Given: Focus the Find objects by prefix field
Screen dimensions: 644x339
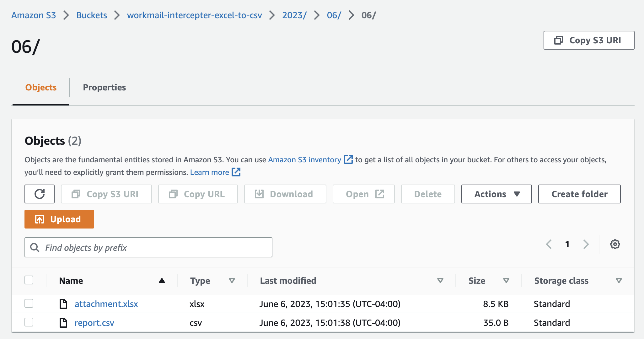Looking at the screenshot, I should tap(148, 247).
